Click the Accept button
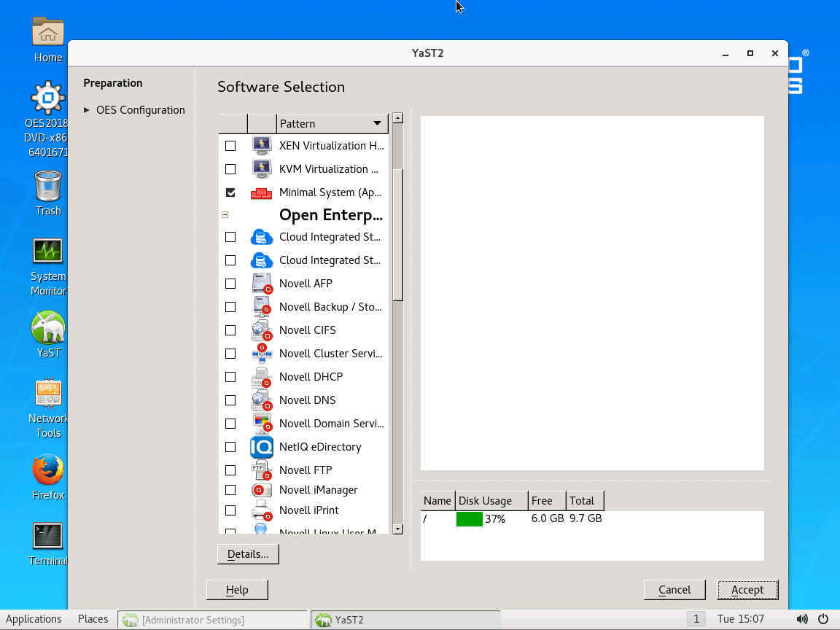The image size is (840, 630). pos(747,590)
